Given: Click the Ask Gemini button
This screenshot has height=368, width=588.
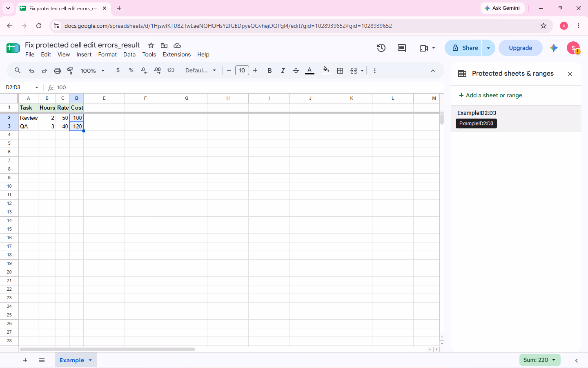Looking at the screenshot, I should pos(503,8).
